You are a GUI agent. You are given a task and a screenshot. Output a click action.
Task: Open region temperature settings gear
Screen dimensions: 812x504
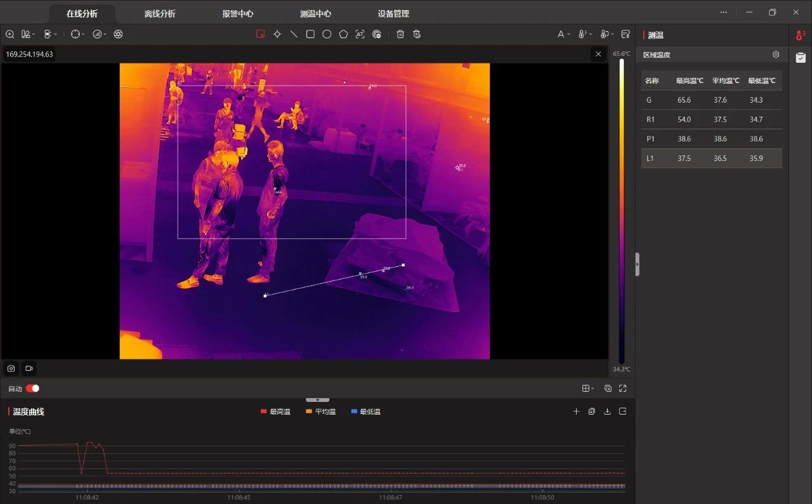click(776, 55)
